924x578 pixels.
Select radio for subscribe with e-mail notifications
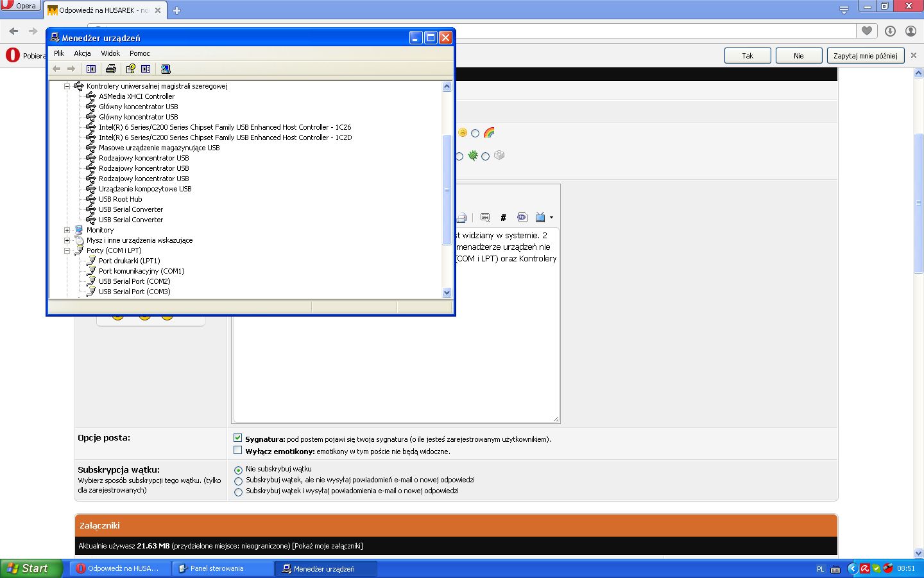pos(238,492)
